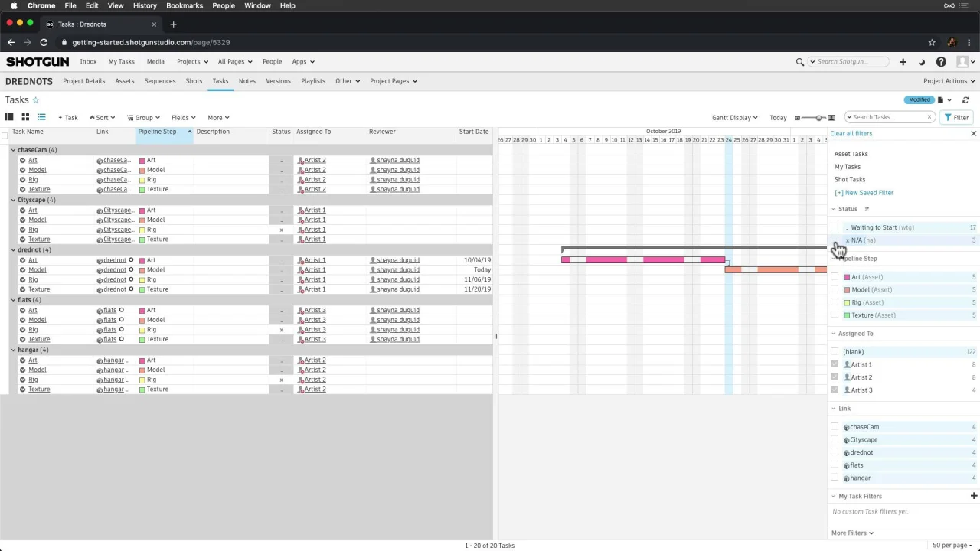The image size is (980, 551).
Task: Reload the page in Chrome
Action: click(44, 43)
